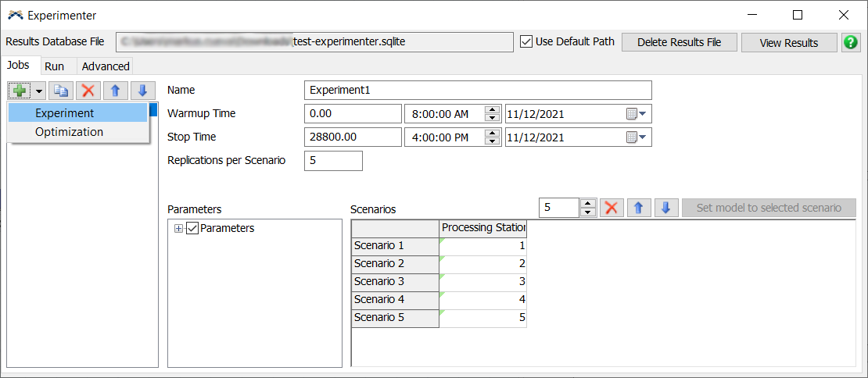Toggle the Use Default Path checkbox
Image resolution: width=868 pixels, height=378 pixels.
click(x=526, y=41)
